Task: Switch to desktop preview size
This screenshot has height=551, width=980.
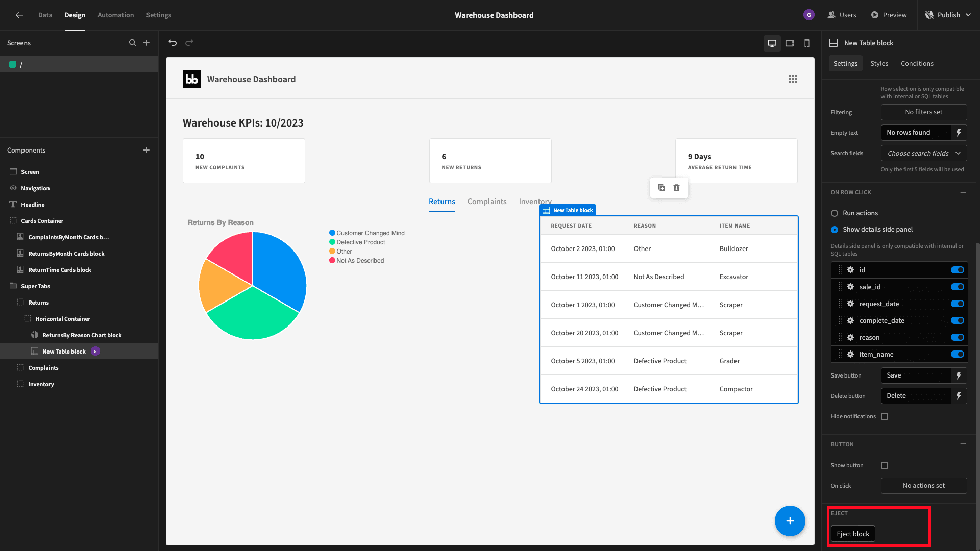Action: [x=772, y=43]
